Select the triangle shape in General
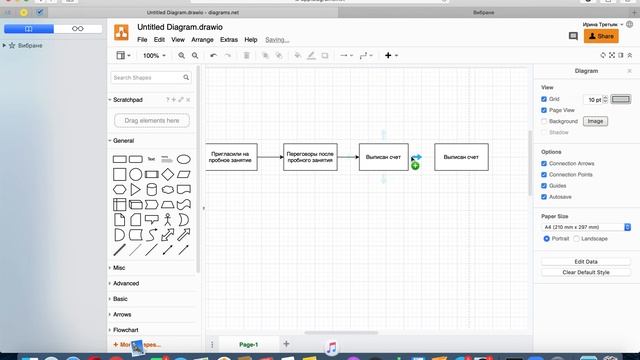This screenshot has height=360, width=640. [135, 189]
